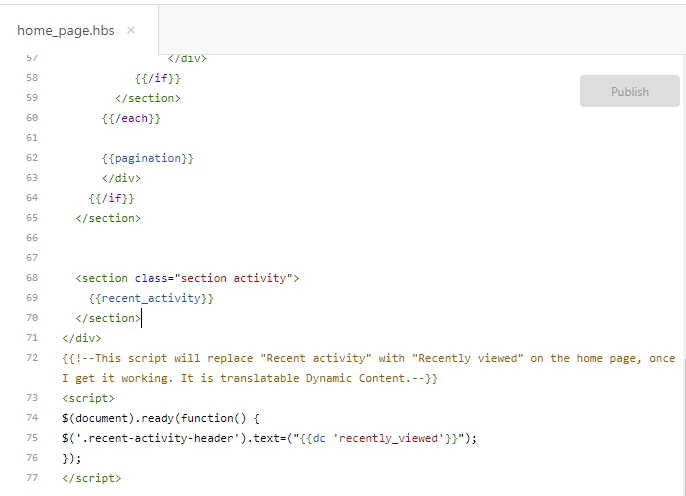The height and width of the screenshot is (496, 686).
Task: Click the comment starting "This script will replace"
Action: pos(369,368)
